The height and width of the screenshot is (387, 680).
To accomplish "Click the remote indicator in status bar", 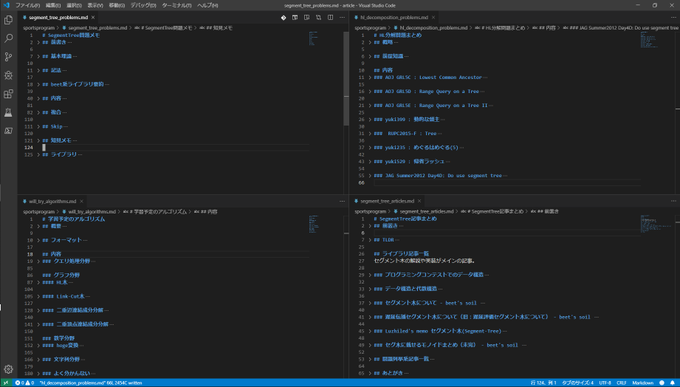I will (x=6, y=383).
